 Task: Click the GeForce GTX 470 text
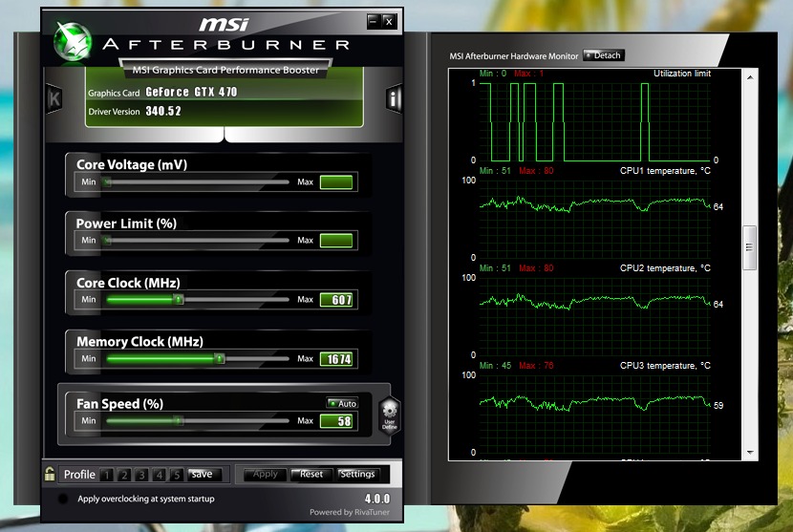(x=191, y=92)
